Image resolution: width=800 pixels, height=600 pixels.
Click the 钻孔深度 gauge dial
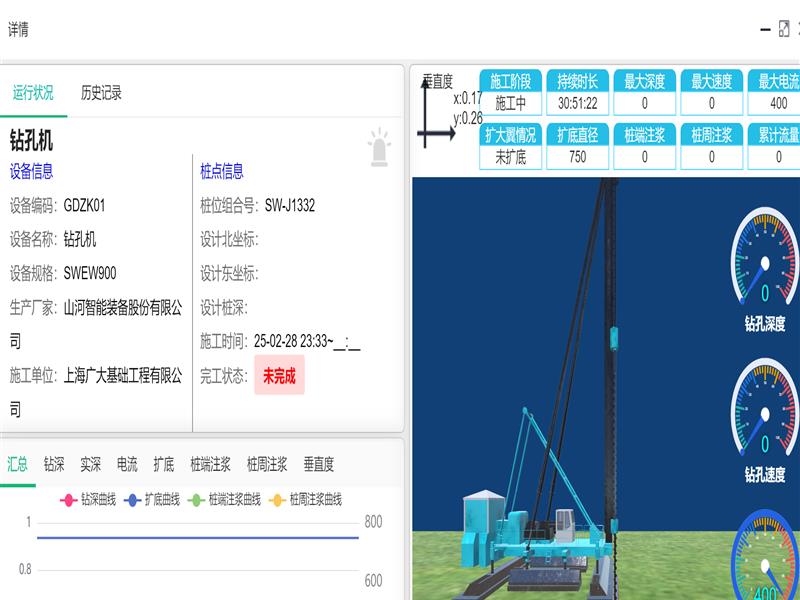click(x=765, y=258)
